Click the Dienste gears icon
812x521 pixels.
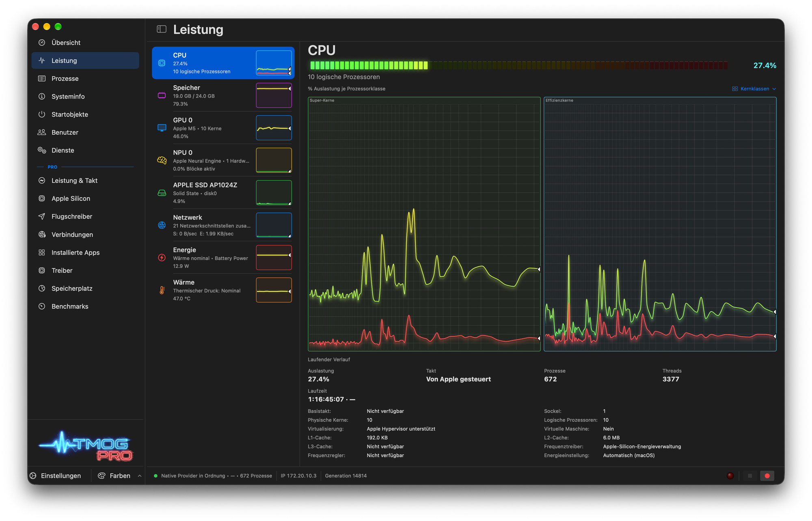42,150
